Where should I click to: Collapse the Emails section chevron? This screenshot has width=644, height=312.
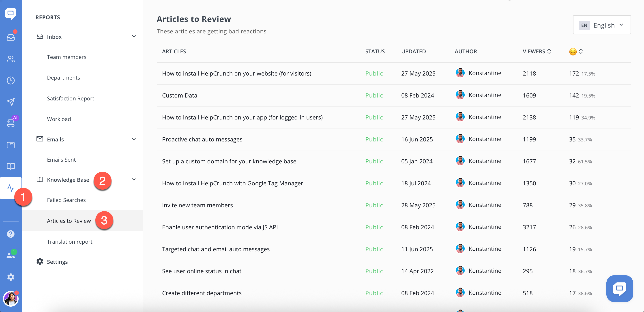pyautogui.click(x=134, y=139)
